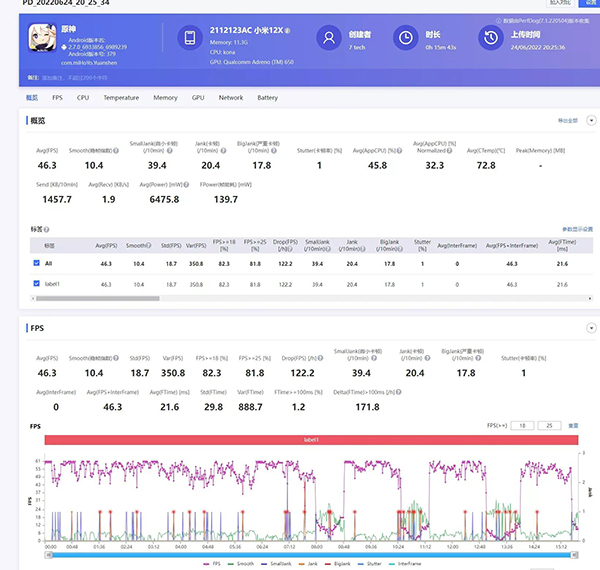The height and width of the screenshot is (570, 600).
Task: Click the phone device icon
Action: point(191,39)
